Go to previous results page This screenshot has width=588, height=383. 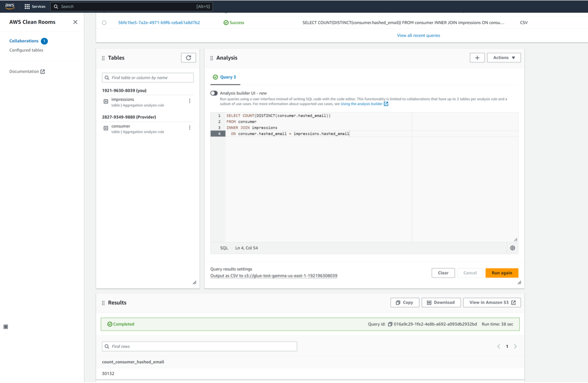[x=499, y=347]
